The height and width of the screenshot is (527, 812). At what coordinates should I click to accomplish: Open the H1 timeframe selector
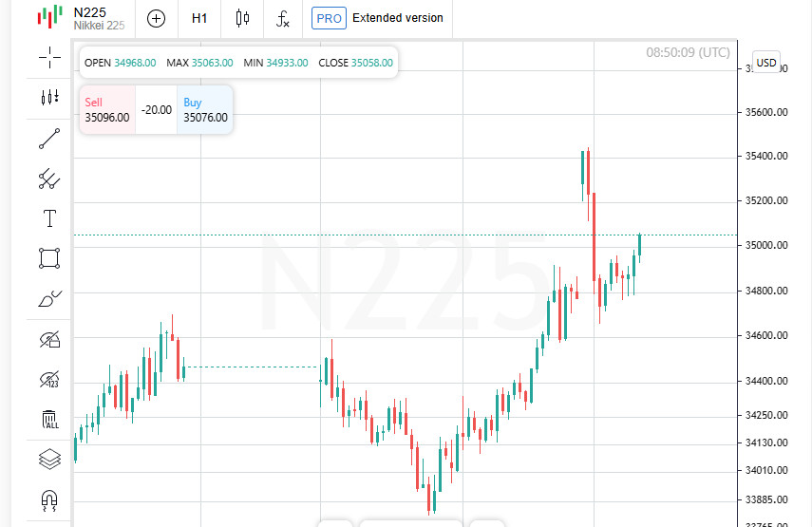point(199,18)
